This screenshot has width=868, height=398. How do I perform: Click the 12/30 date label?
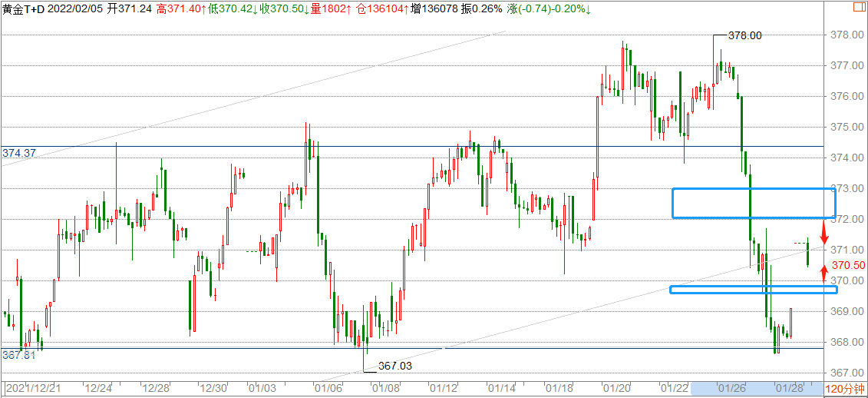212,389
